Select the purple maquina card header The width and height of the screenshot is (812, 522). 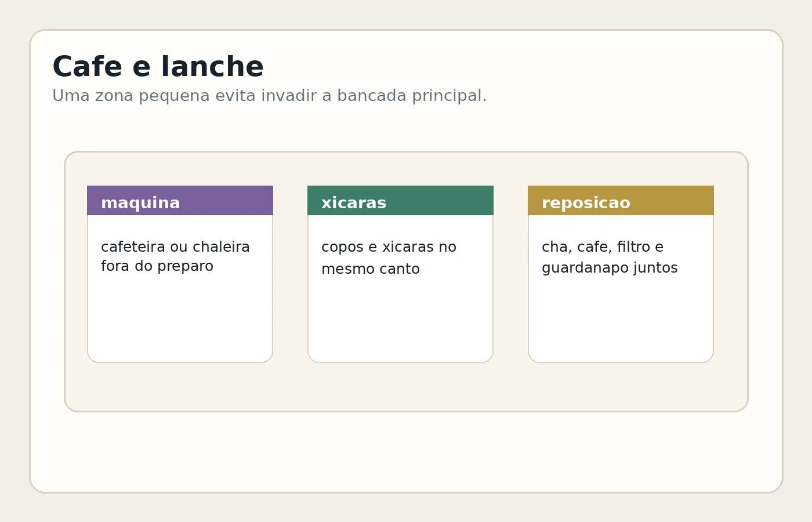[x=180, y=200]
